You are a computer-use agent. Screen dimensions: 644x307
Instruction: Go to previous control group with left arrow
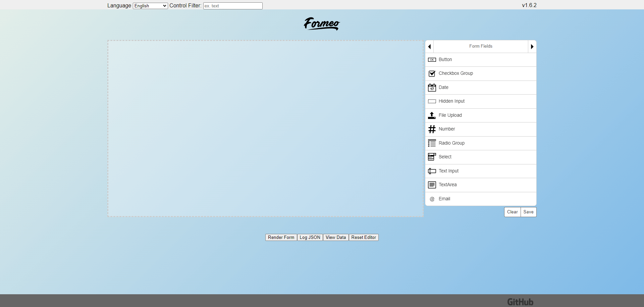[x=430, y=47]
